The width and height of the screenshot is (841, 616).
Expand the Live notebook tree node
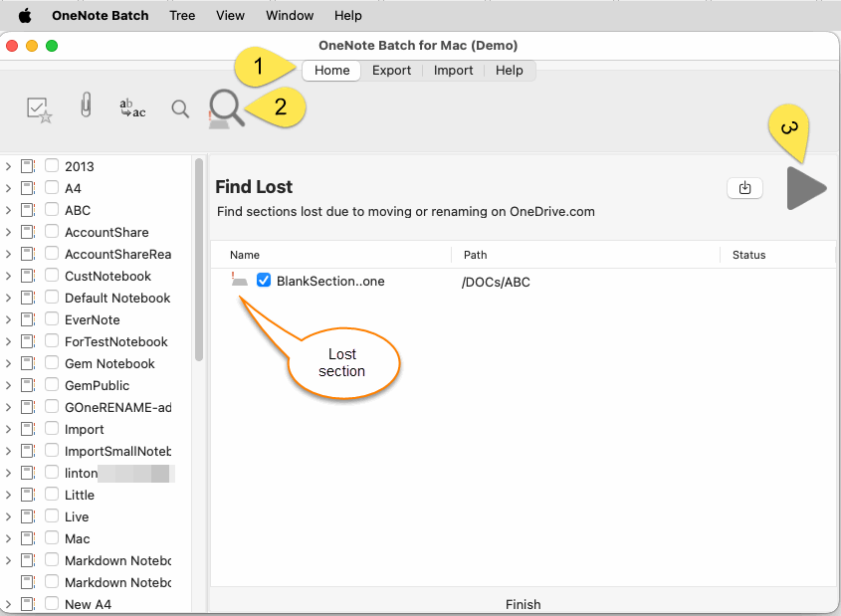[9, 516]
